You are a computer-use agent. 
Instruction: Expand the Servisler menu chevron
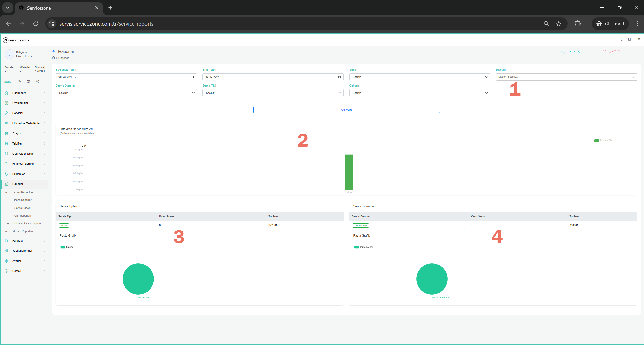point(44,113)
